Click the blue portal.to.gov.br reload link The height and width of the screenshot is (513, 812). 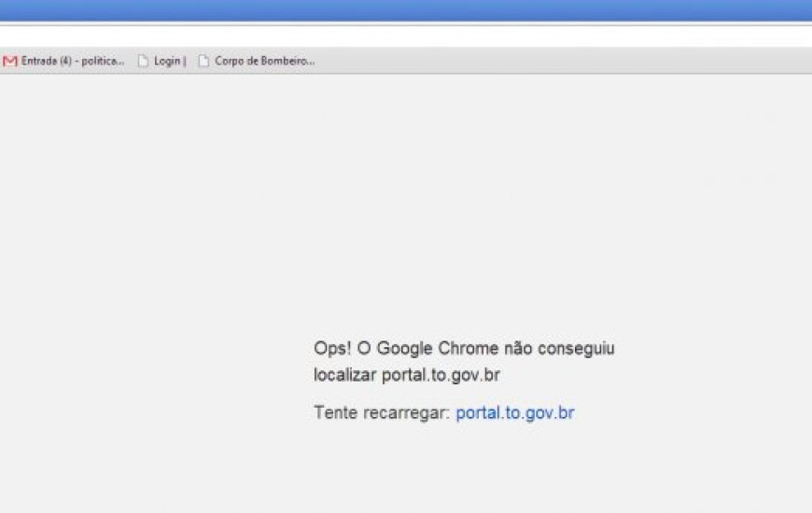pyautogui.click(x=515, y=412)
